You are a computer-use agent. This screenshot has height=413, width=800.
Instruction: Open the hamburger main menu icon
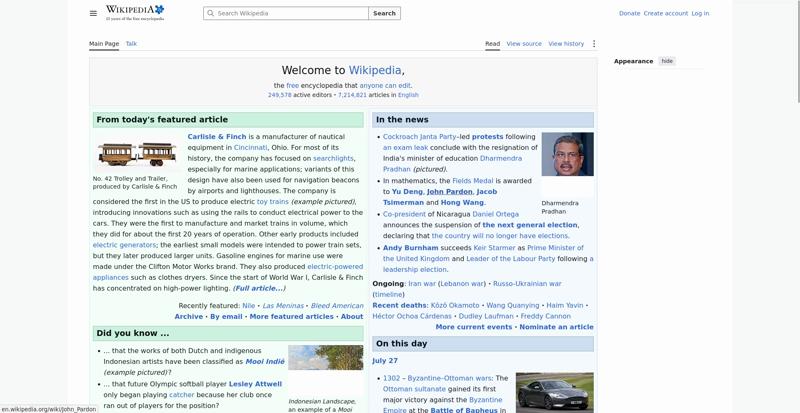(x=93, y=13)
